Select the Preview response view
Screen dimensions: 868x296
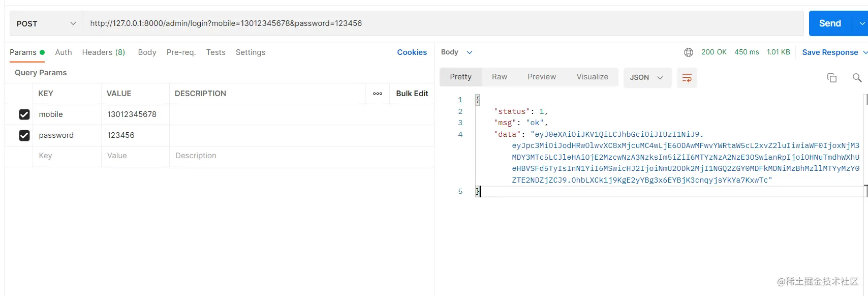point(542,77)
